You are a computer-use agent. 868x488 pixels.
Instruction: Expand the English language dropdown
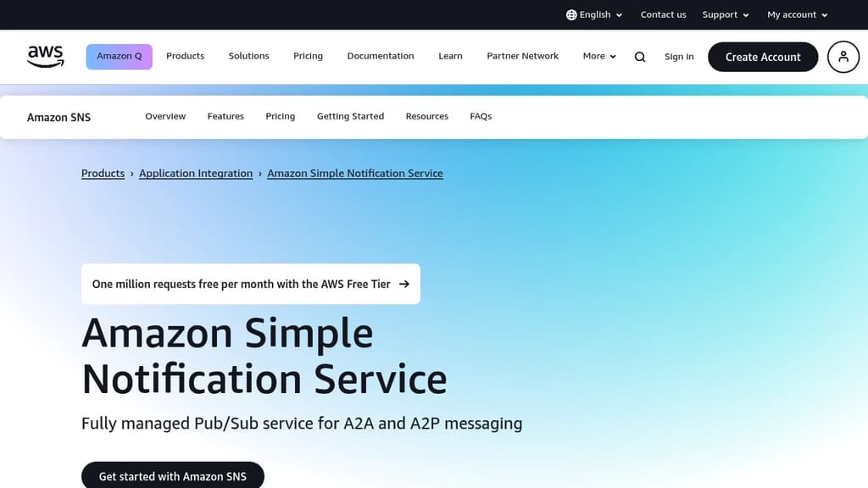594,15
